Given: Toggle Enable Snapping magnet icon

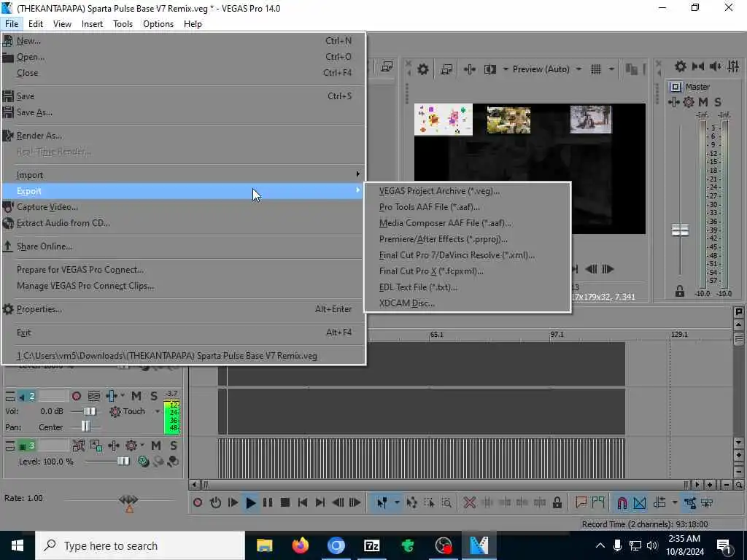Looking at the screenshot, I should click(x=622, y=502).
